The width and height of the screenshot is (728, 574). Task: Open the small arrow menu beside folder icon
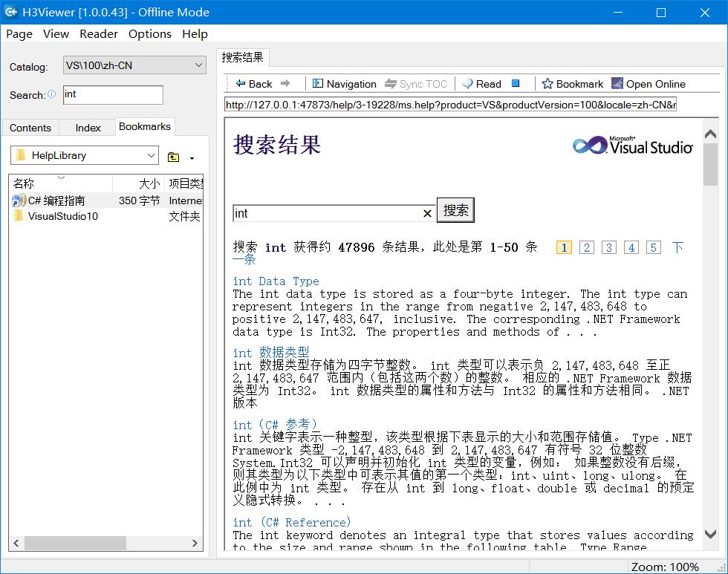point(192,158)
